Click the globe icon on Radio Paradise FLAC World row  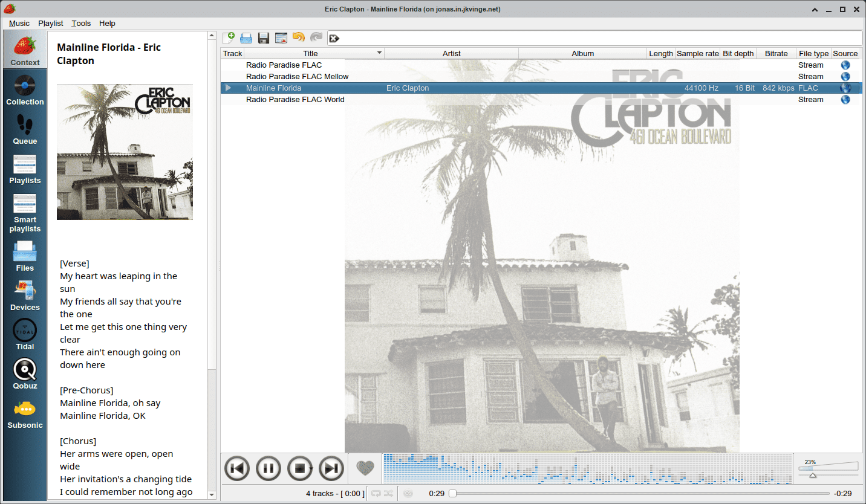point(845,100)
